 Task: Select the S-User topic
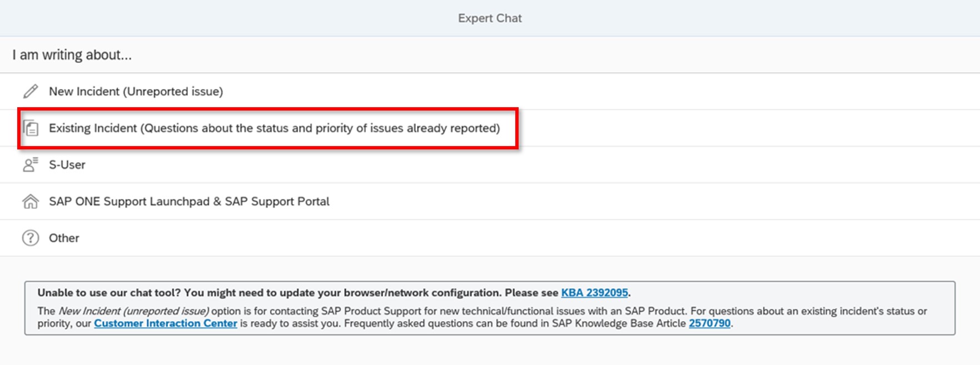click(490, 164)
